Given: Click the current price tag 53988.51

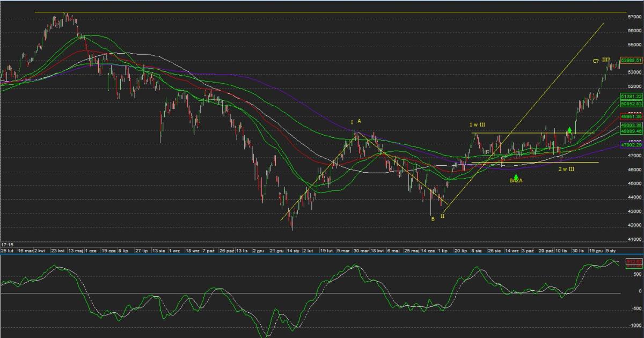Looking at the screenshot, I should pos(631,61).
